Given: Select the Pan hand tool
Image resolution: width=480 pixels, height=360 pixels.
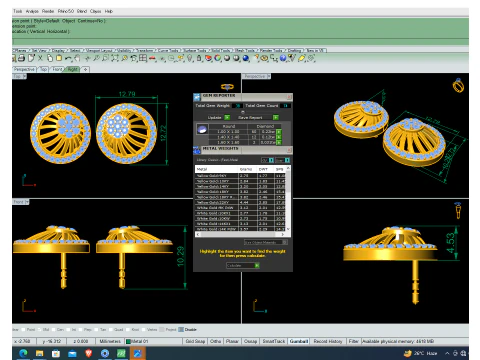Looking at the screenshot, I should (x=77, y=58).
